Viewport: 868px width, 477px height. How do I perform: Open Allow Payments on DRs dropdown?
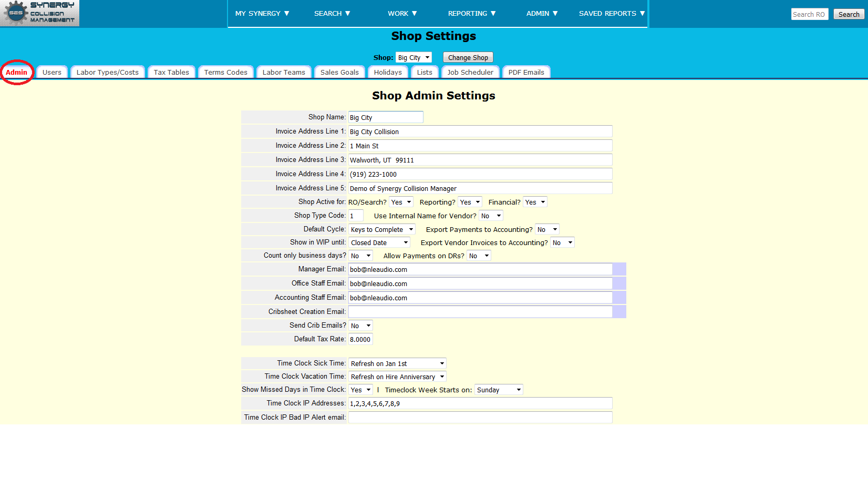(x=479, y=256)
